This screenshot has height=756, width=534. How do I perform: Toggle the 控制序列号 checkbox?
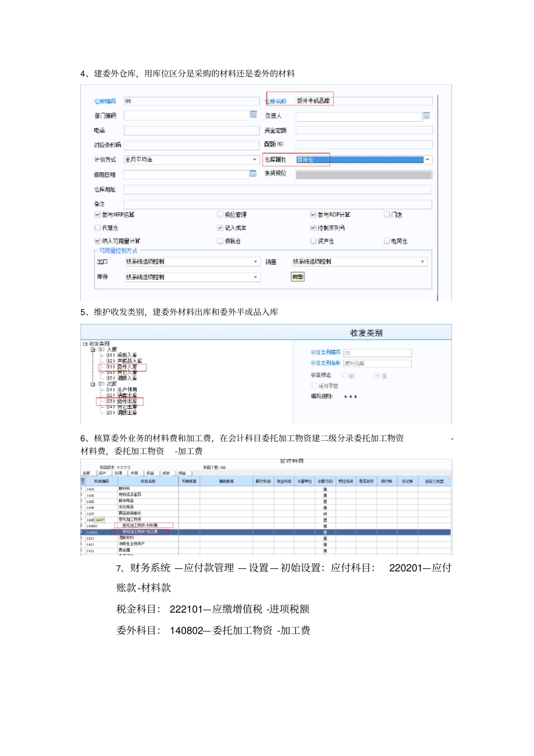tap(314, 228)
